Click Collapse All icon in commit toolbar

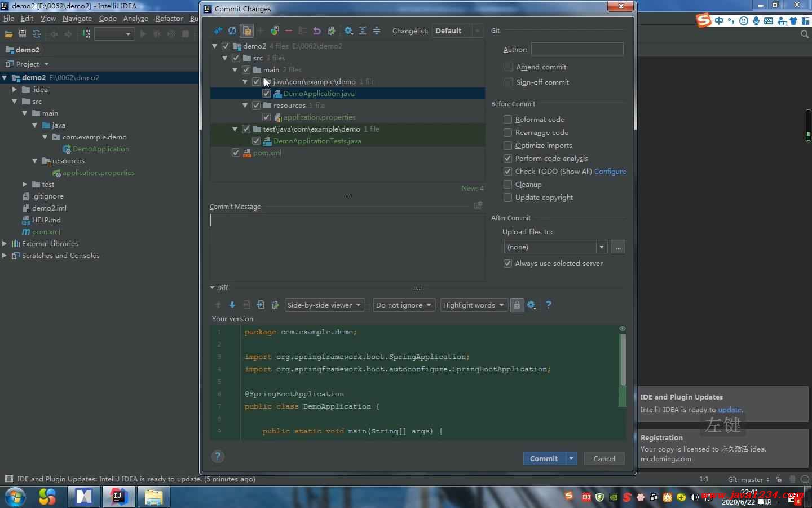tap(377, 30)
